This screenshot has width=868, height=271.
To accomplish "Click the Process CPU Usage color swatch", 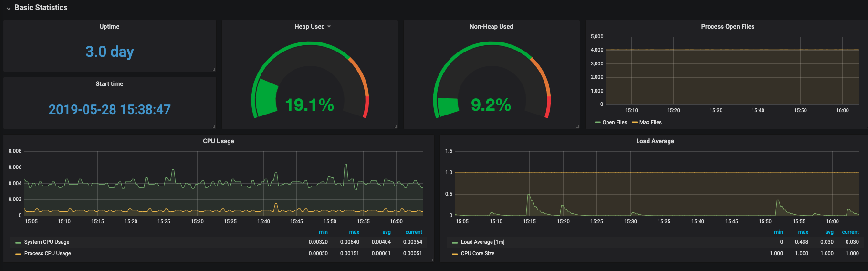I will (18, 254).
